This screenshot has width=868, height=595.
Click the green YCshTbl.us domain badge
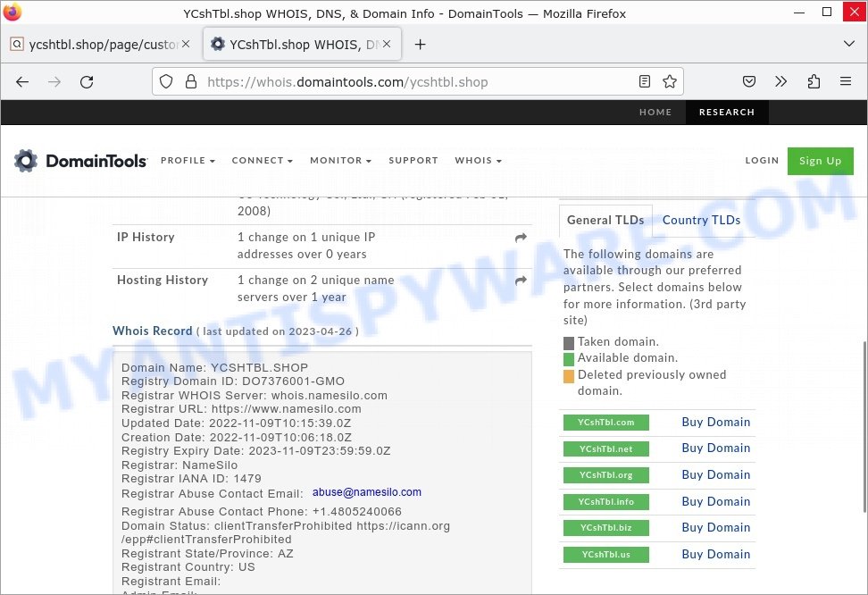coord(605,554)
